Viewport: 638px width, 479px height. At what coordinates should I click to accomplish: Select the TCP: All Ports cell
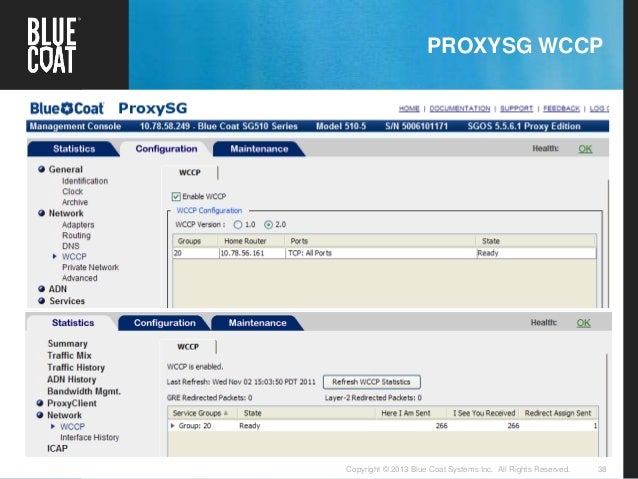tap(381, 253)
